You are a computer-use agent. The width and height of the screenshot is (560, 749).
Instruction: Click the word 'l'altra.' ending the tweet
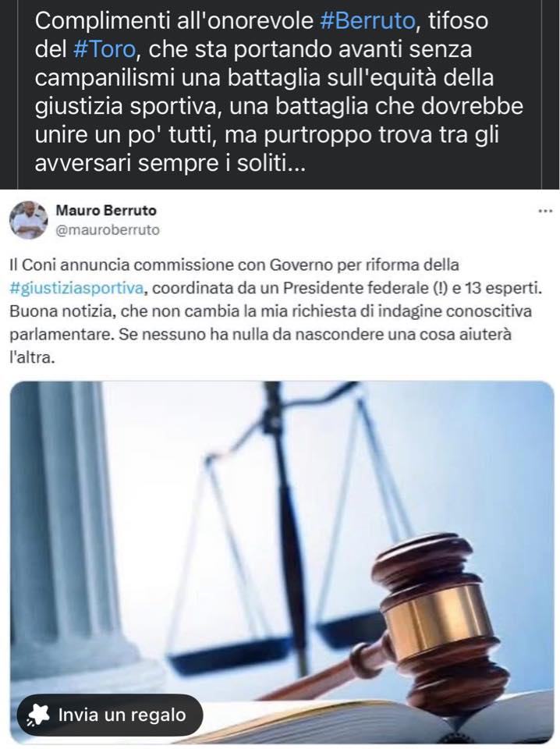point(33,357)
